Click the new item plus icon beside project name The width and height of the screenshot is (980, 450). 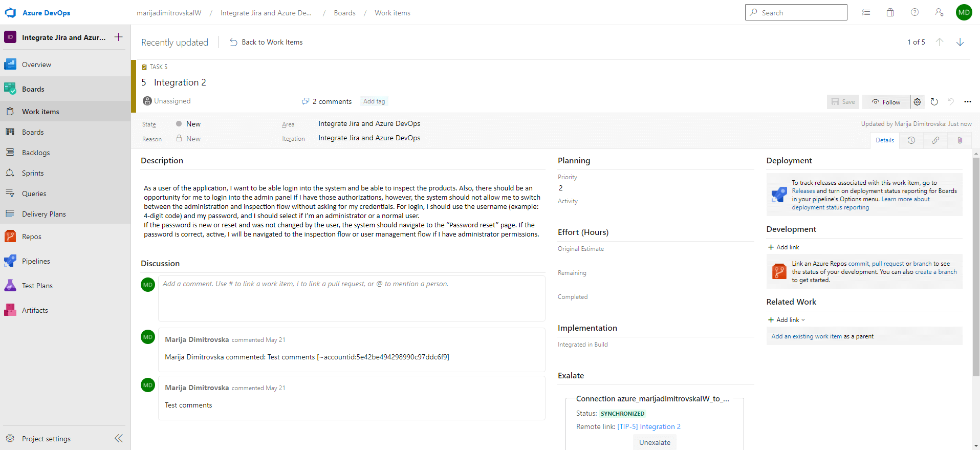[x=118, y=37]
